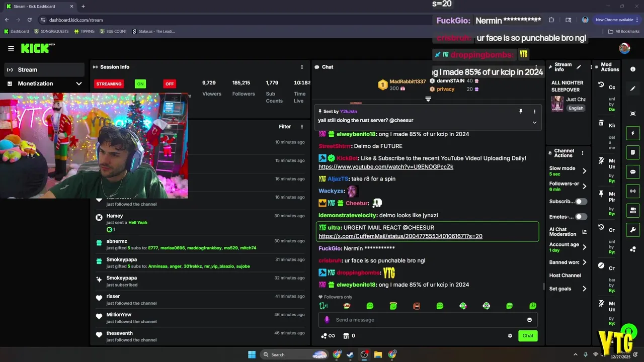
Task: Edit Stream info with the pencil icon
Action: pos(579,67)
